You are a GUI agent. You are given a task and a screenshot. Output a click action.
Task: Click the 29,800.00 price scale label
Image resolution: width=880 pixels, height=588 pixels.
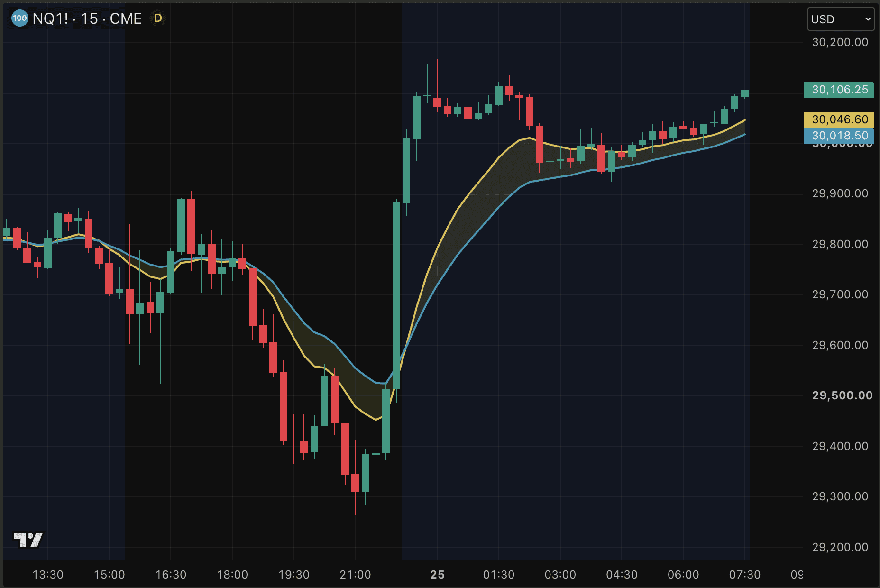[x=840, y=244]
